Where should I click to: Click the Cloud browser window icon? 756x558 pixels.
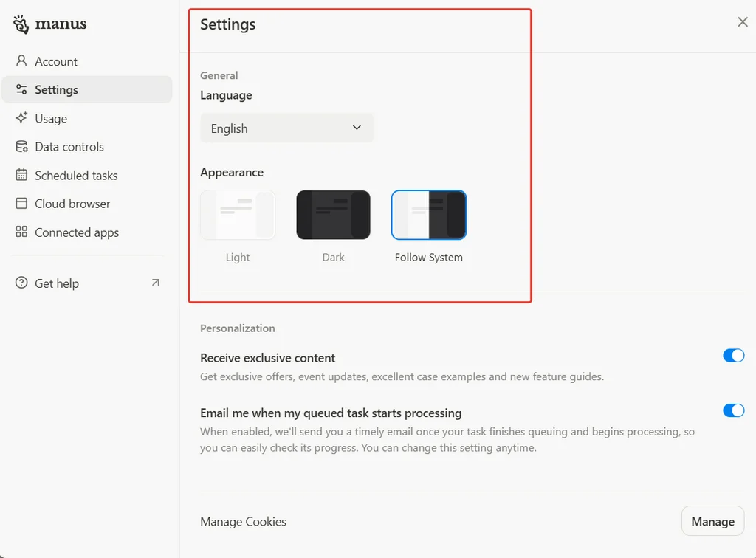(x=21, y=204)
